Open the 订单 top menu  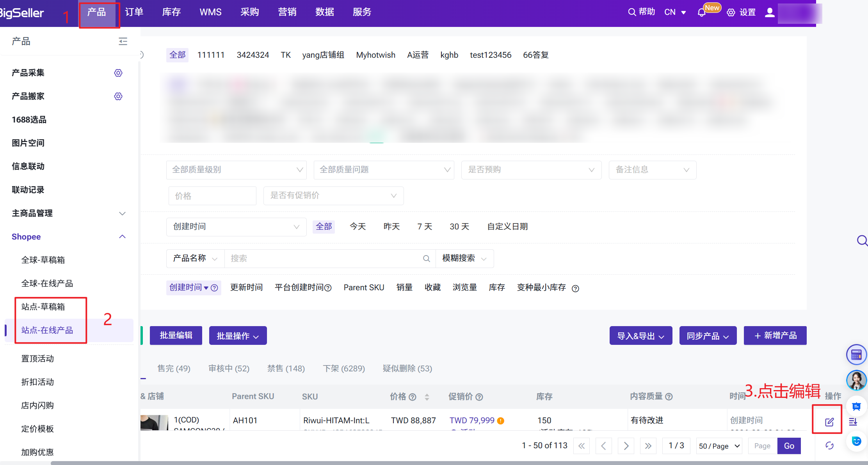coord(134,12)
